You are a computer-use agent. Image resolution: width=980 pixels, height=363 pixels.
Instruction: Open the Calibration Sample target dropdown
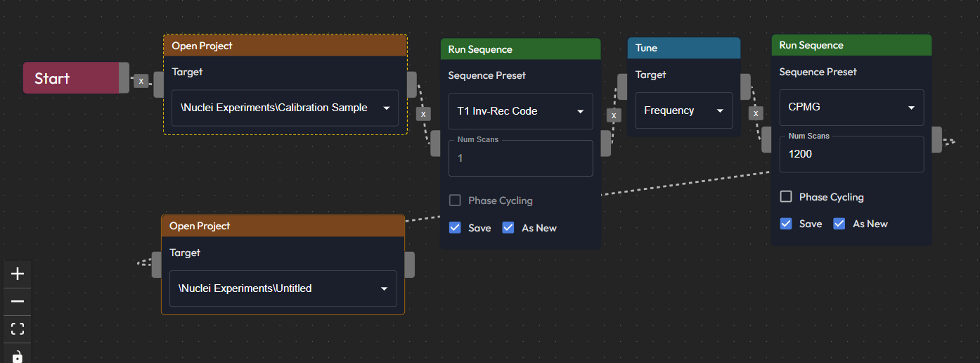click(x=285, y=108)
